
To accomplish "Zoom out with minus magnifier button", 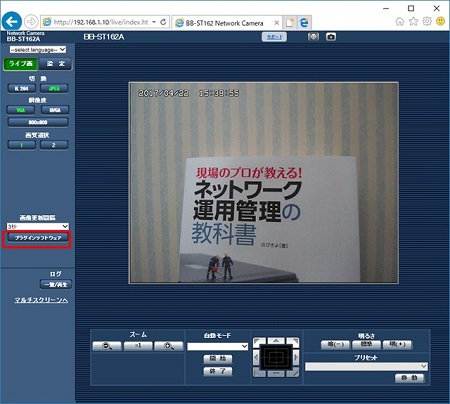I will (107, 346).
